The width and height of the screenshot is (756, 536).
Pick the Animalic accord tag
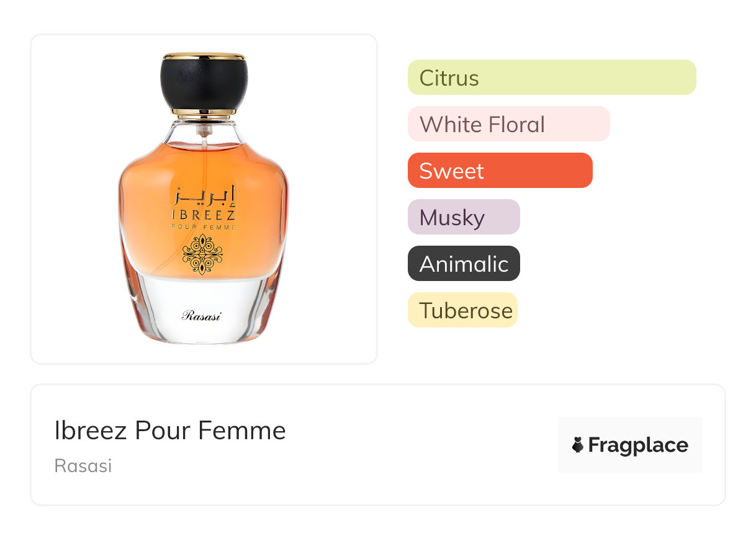click(x=464, y=264)
